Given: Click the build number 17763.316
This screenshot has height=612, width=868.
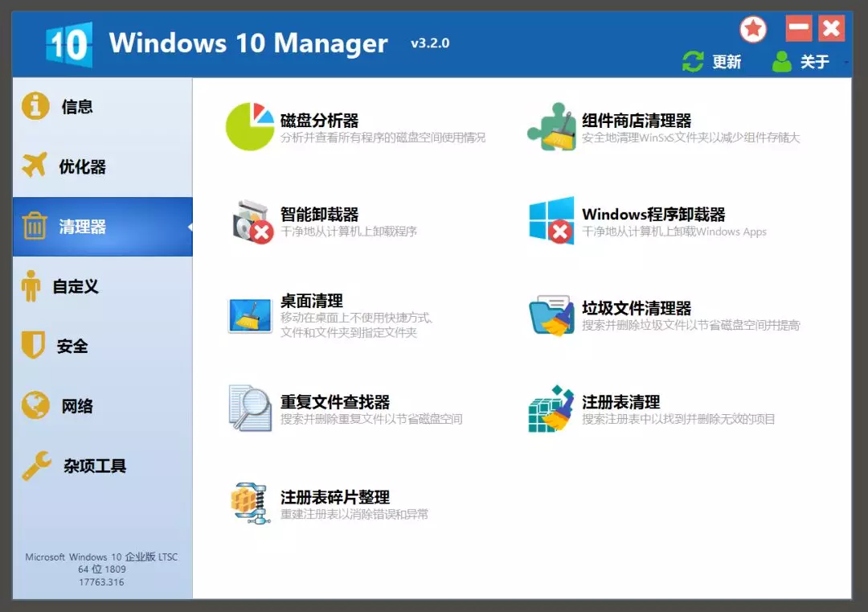Looking at the screenshot, I should pos(101,581).
